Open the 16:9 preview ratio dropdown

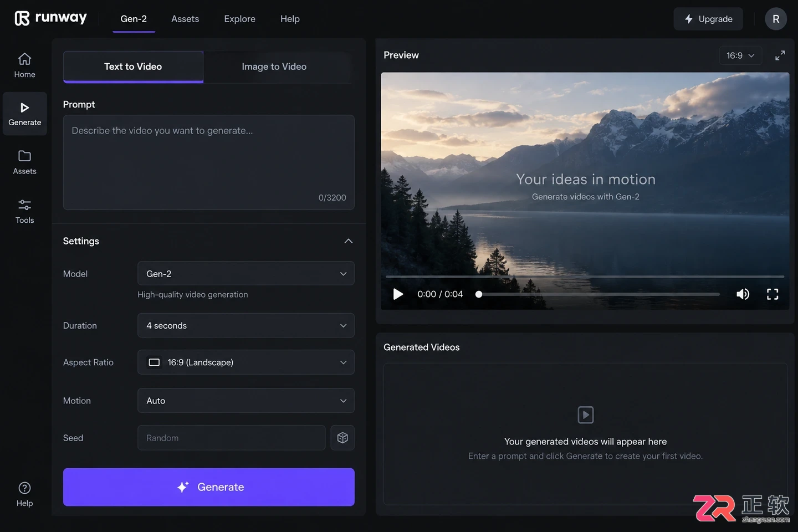pos(740,55)
